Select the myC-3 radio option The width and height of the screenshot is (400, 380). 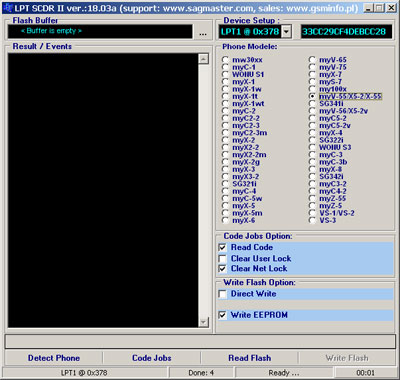pos(312,155)
